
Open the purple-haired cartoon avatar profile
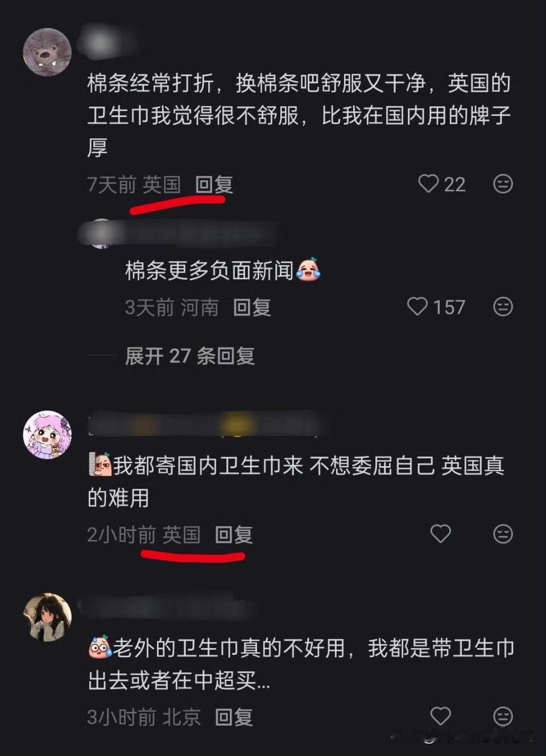point(47,435)
